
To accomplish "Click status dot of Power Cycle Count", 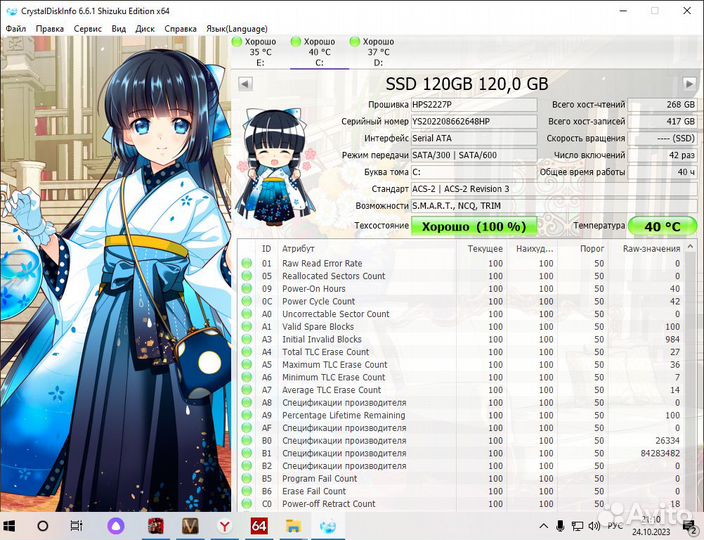I will 246,301.
